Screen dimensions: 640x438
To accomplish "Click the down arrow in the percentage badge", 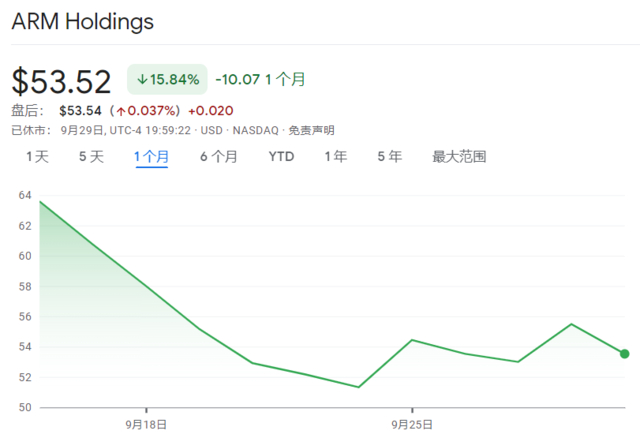I will coord(142,79).
